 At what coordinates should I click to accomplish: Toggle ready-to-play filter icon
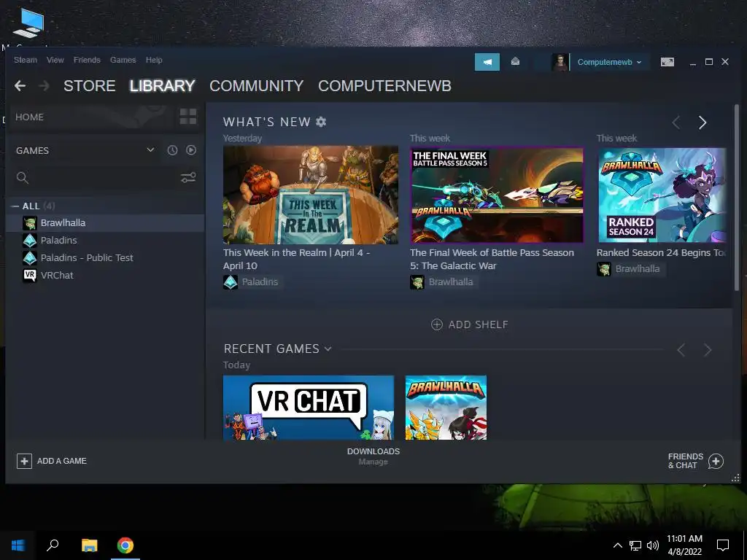[x=191, y=150]
